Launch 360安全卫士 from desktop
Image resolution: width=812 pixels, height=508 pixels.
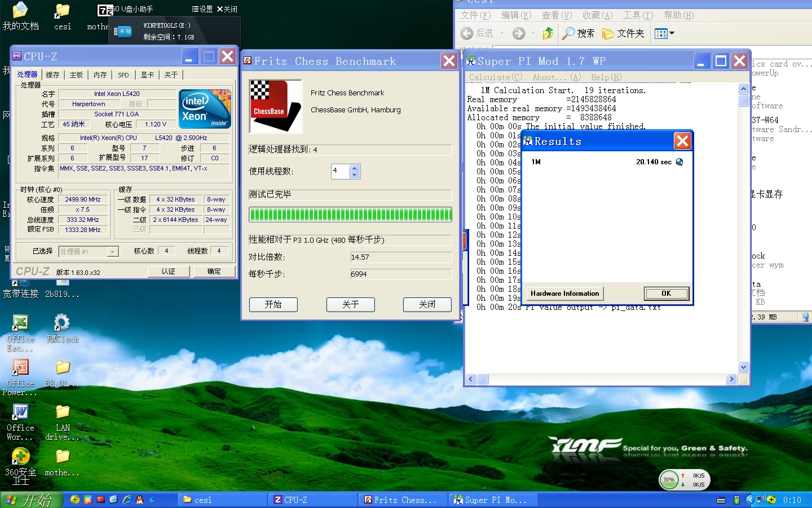click(20, 466)
